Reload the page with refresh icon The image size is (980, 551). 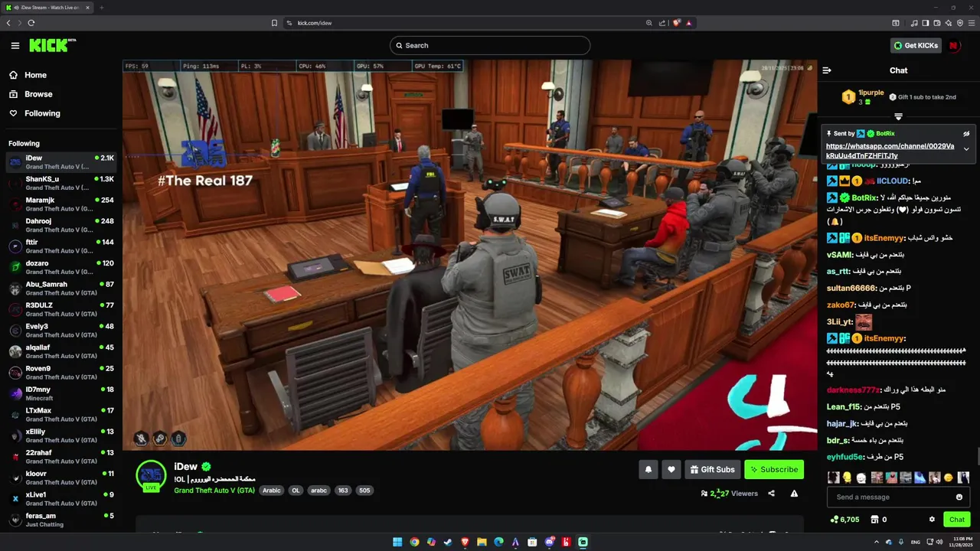click(31, 23)
